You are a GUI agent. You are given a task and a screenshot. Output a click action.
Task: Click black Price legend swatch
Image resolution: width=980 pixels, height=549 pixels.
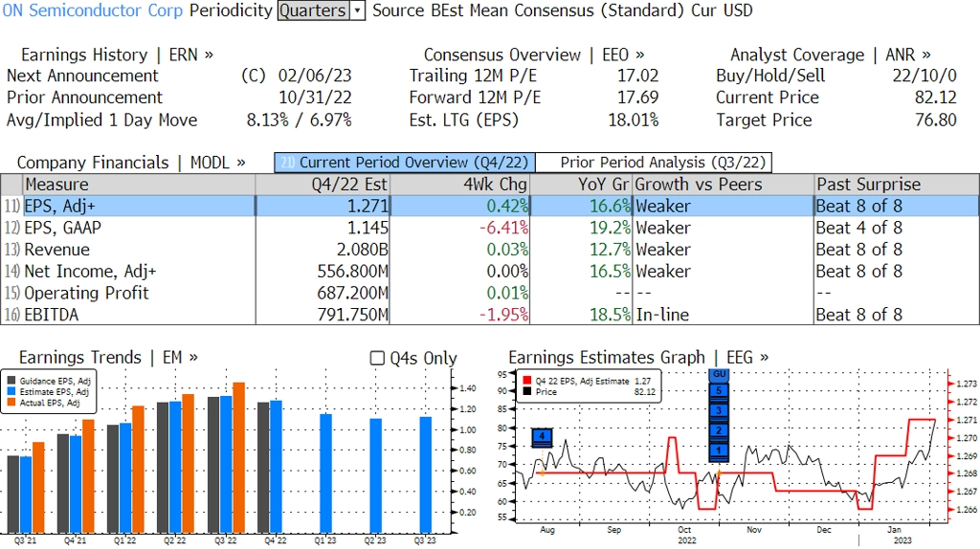[527, 391]
